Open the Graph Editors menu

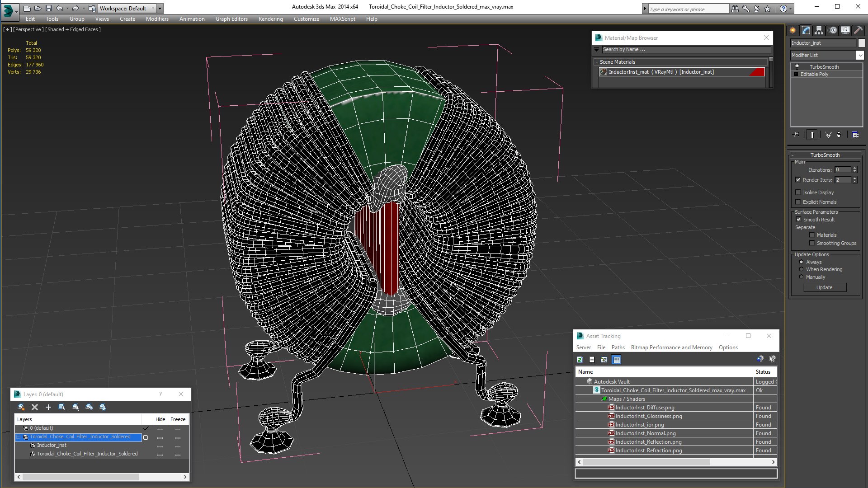(231, 19)
